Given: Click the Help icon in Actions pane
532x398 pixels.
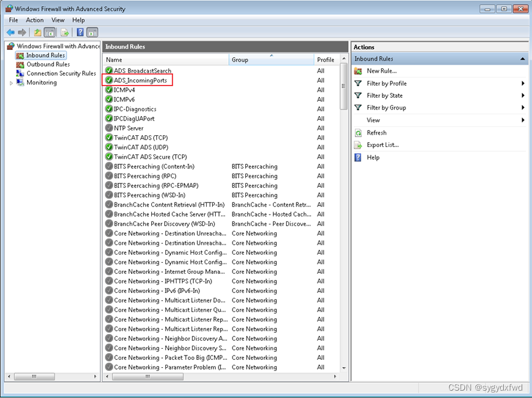Looking at the screenshot, I should point(358,157).
